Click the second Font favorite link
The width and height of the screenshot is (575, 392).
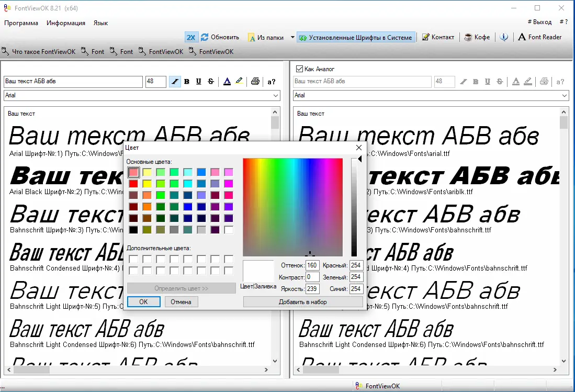click(x=121, y=51)
